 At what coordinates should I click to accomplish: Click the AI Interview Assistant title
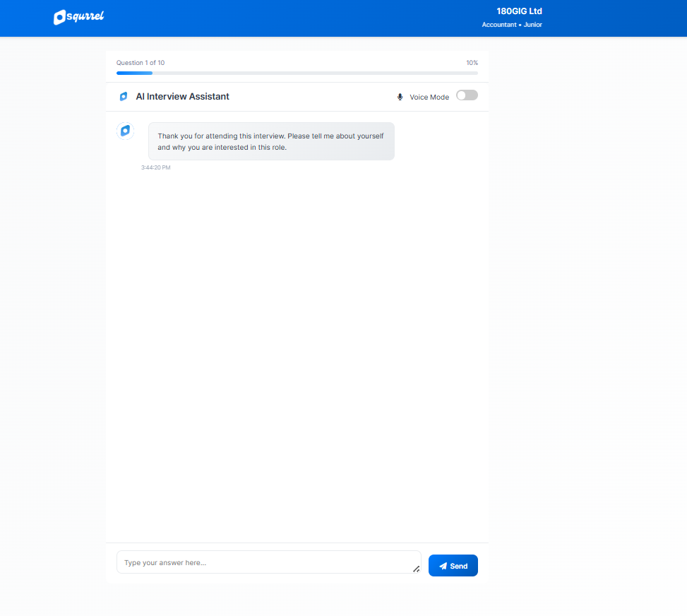coord(182,97)
